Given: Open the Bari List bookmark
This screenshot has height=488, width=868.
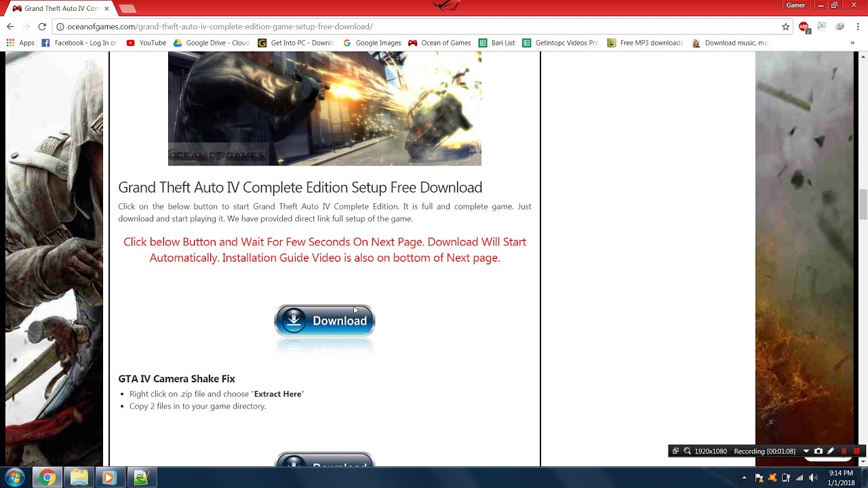Looking at the screenshot, I should (x=497, y=43).
